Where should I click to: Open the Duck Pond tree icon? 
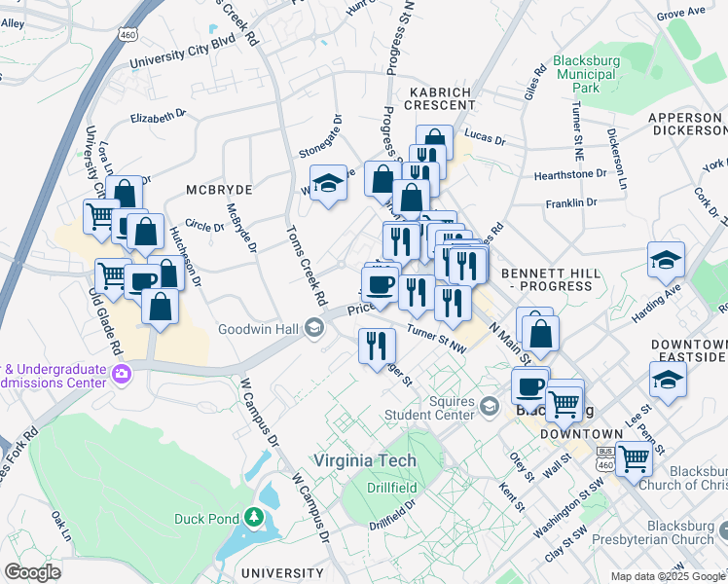coord(254,518)
